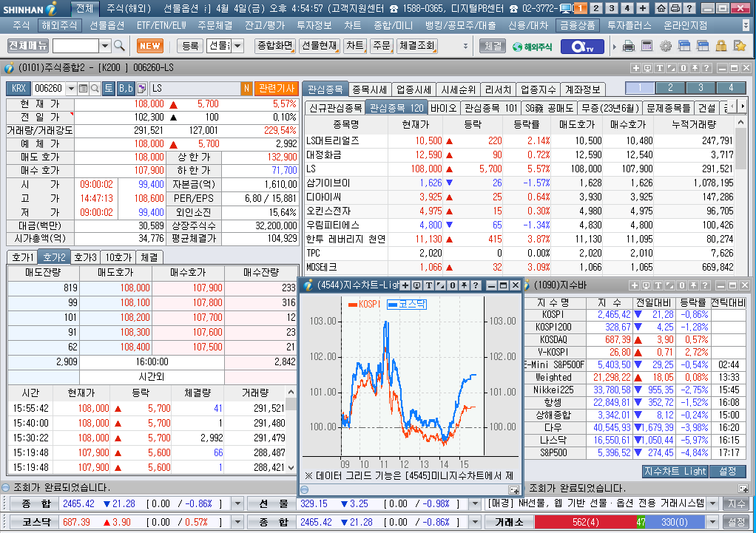Click the 지수차트 Light button
This screenshot has width=756, height=533.
pos(675,471)
